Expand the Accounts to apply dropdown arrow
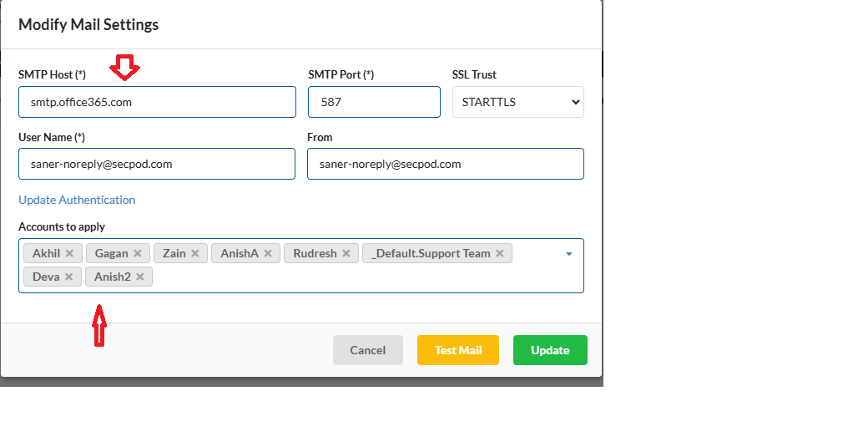 coord(569,254)
